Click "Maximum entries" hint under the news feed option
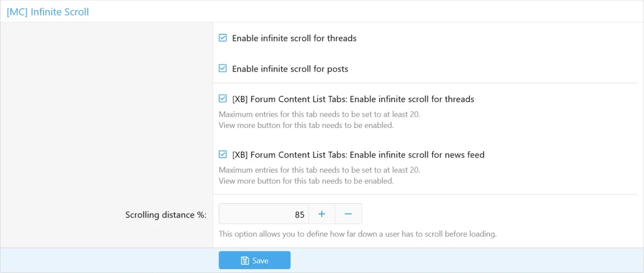Screen dimensions: 644x273 point(319,170)
